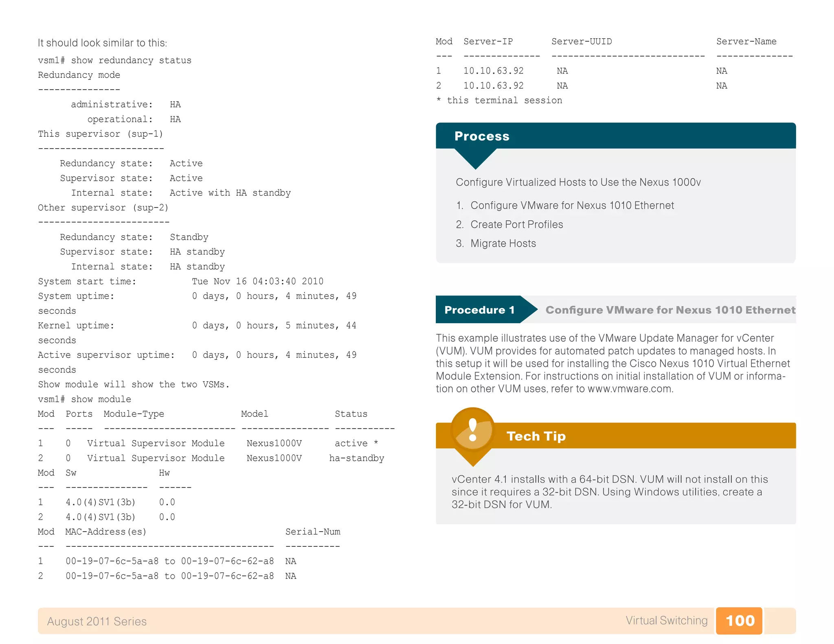834x644 pixels.
Task: Click the Virtual Switching footer label
Action: point(666,620)
